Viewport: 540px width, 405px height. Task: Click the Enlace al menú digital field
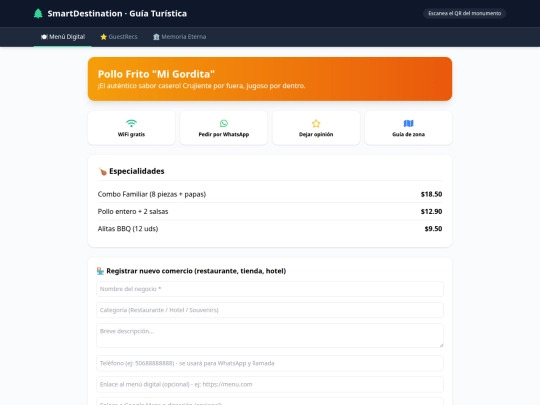(x=270, y=384)
